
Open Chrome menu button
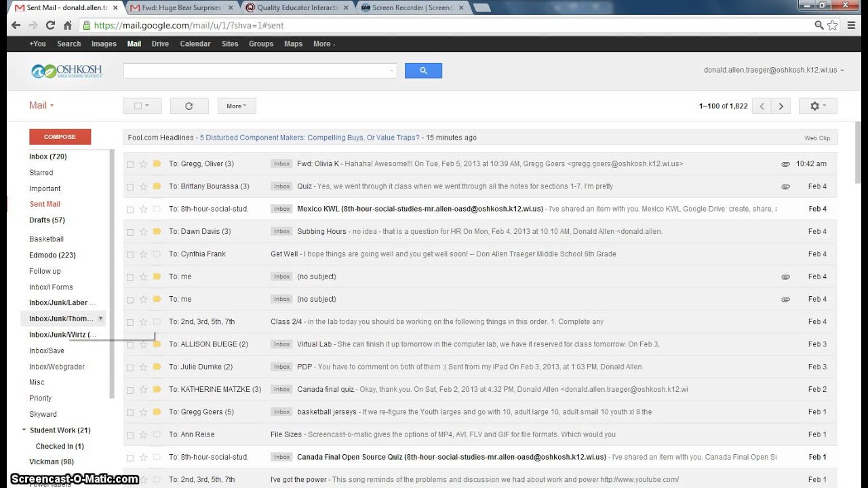coord(853,25)
